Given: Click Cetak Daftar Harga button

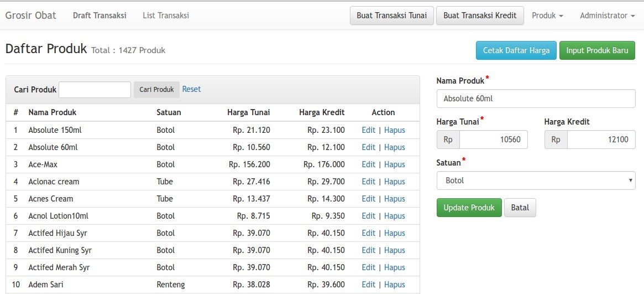Looking at the screenshot, I should (516, 50).
